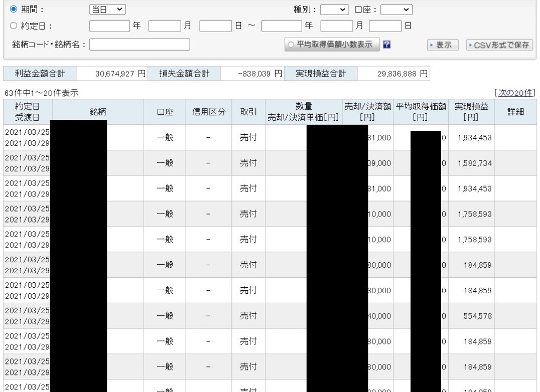Click the start year input field

pyautogui.click(x=109, y=26)
